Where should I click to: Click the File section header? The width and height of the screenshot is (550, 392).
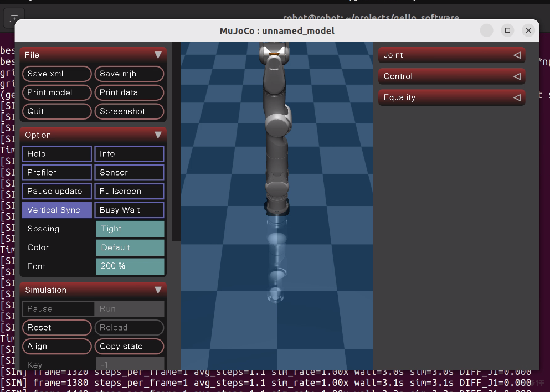click(93, 55)
